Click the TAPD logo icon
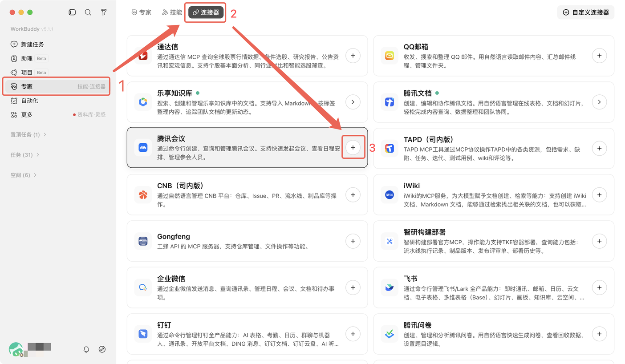This screenshot has height=364, width=625. pos(390,148)
